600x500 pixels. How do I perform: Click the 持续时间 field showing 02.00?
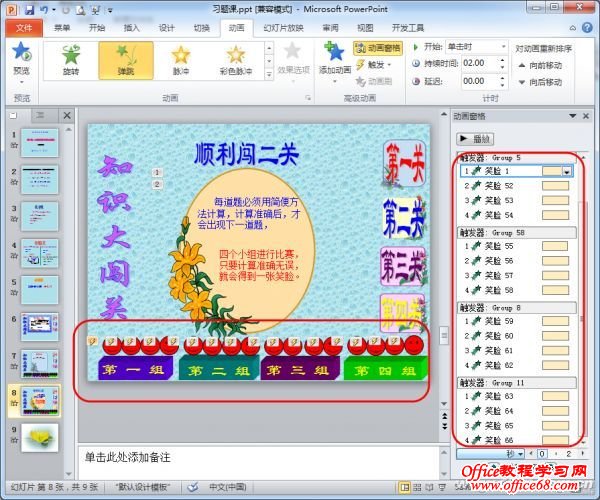point(481,64)
